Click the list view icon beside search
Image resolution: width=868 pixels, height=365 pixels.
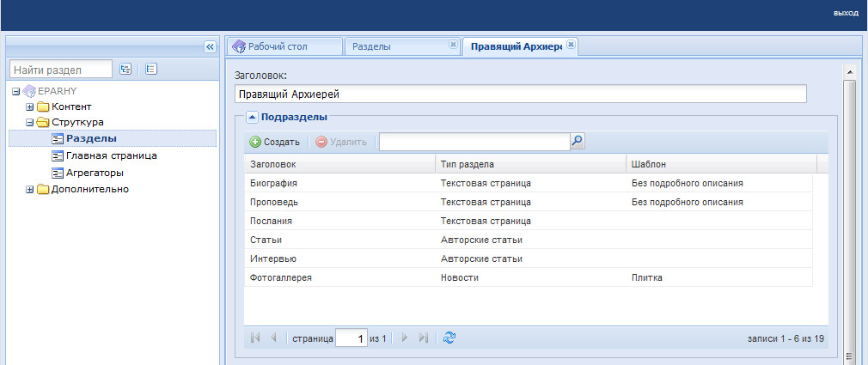[151, 69]
